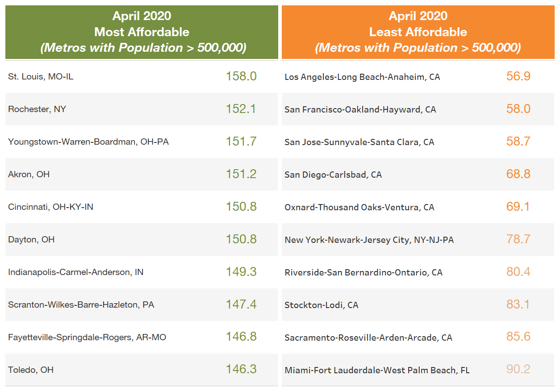Click San Jose-Sunnyvale-Santa Clara, CA entry

click(x=359, y=142)
